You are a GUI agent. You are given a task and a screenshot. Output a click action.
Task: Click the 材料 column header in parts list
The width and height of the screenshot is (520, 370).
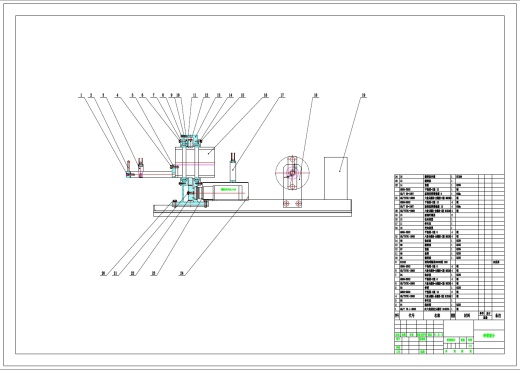[467, 315]
